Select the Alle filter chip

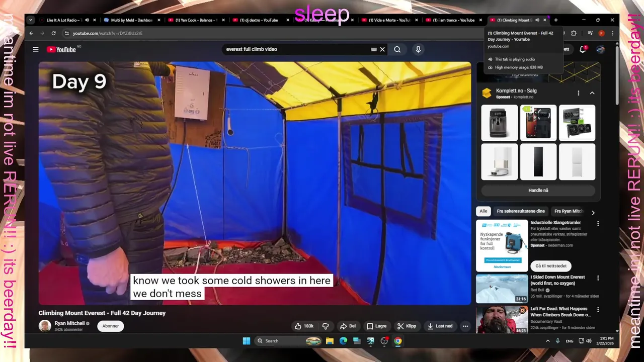pyautogui.click(x=484, y=211)
